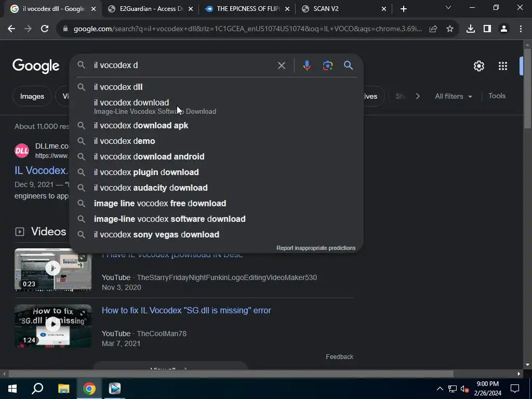Open Windows Start menu

click(x=12, y=389)
